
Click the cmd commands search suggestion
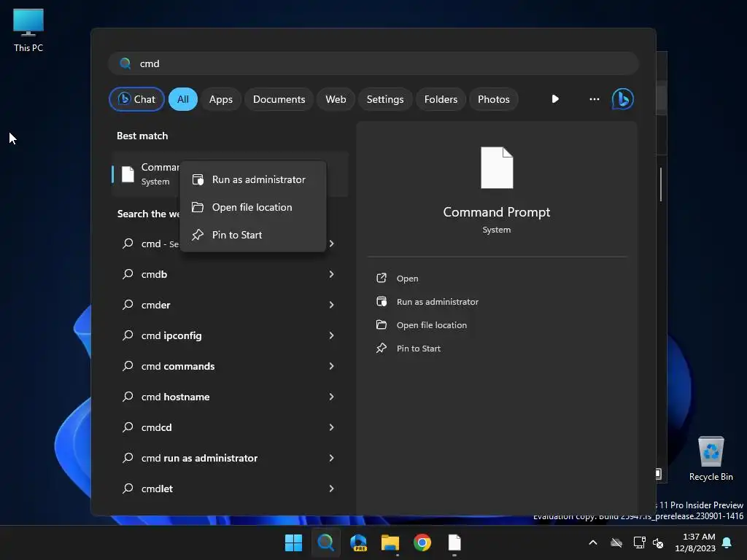click(219, 366)
